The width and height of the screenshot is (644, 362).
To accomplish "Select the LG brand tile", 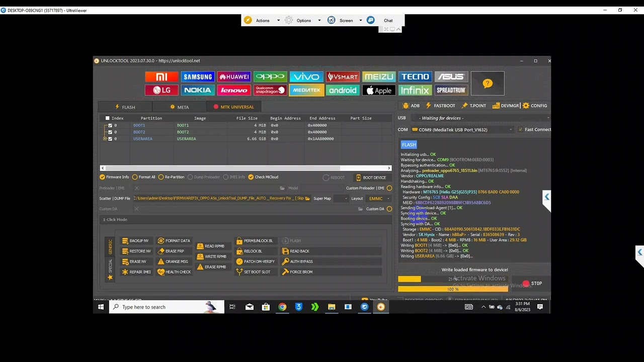I will pyautogui.click(x=162, y=90).
